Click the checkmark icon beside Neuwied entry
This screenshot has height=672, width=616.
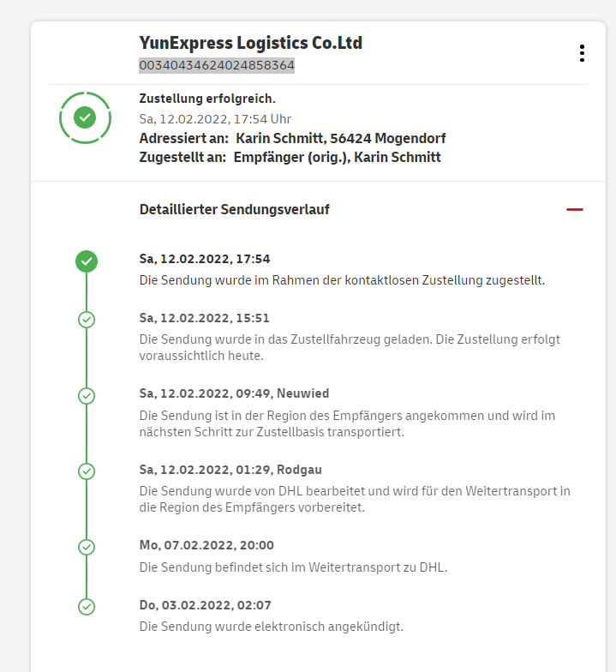(x=87, y=395)
